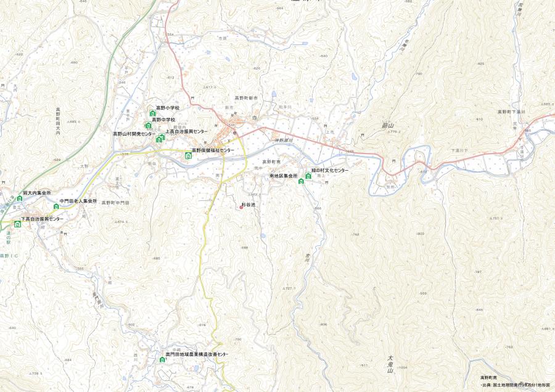Select the 下高自治振興センター green icon
The image size is (555, 392).
[17, 224]
